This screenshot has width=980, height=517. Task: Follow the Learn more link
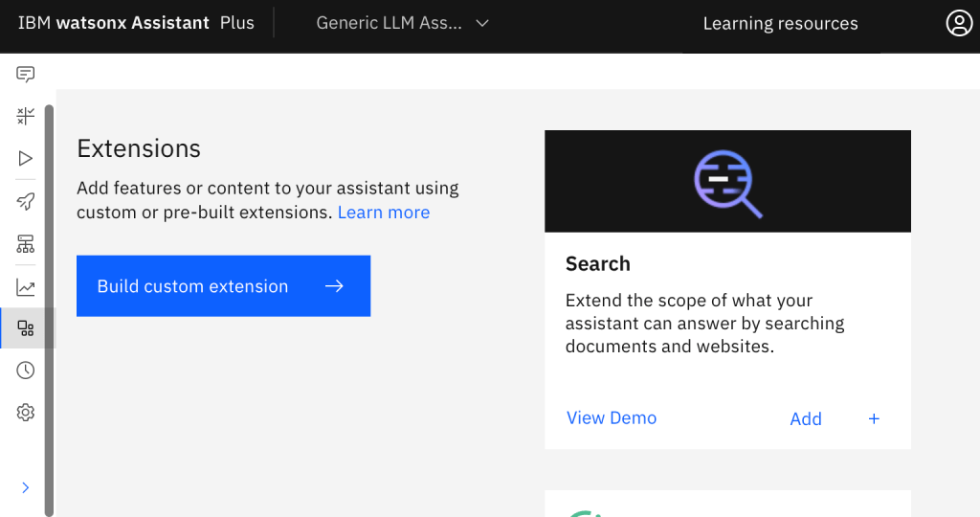384,213
